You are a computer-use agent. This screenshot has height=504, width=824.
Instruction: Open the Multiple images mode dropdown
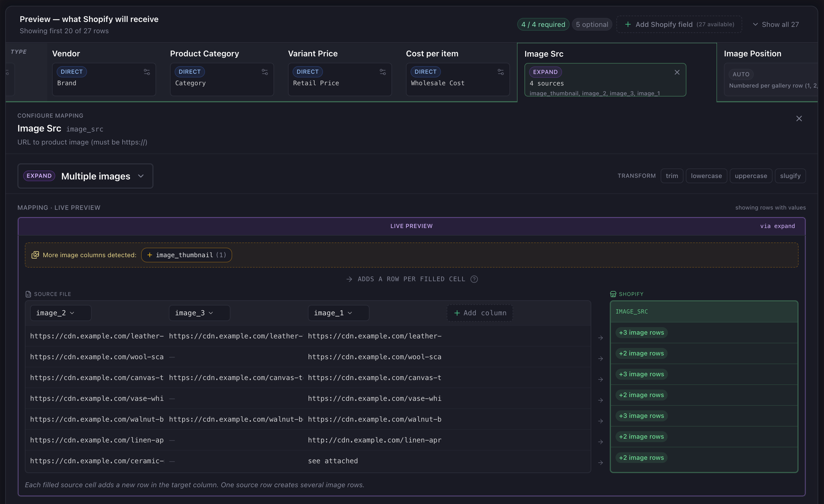pos(85,176)
